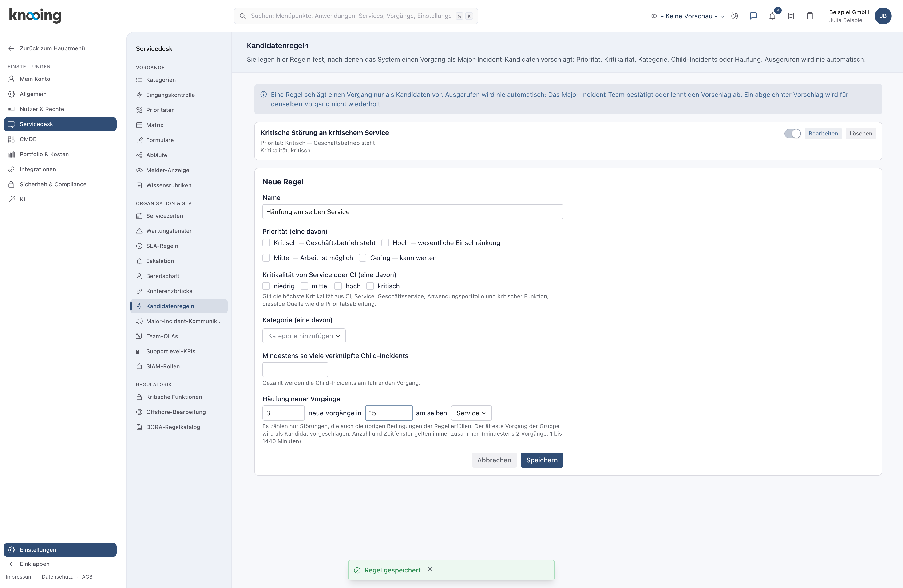Click the JB user avatar
Image resolution: width=903 pixels, height=588 pixels.
click(883, 16)
